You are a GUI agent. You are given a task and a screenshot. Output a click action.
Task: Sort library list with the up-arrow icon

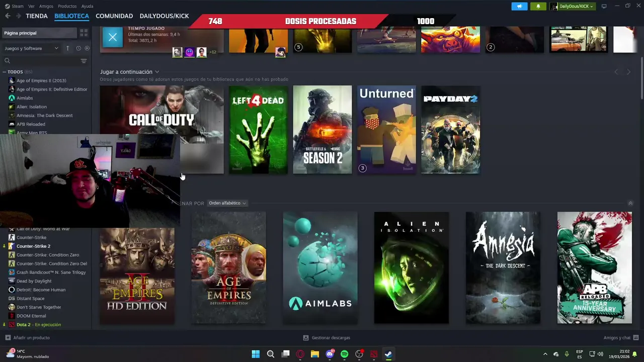coord(67,48)
